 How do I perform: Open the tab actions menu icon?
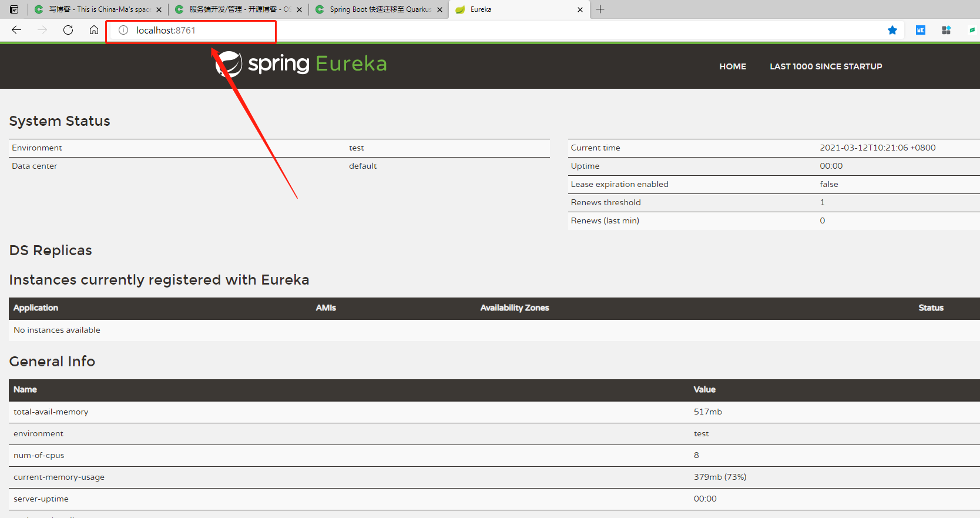14,9
